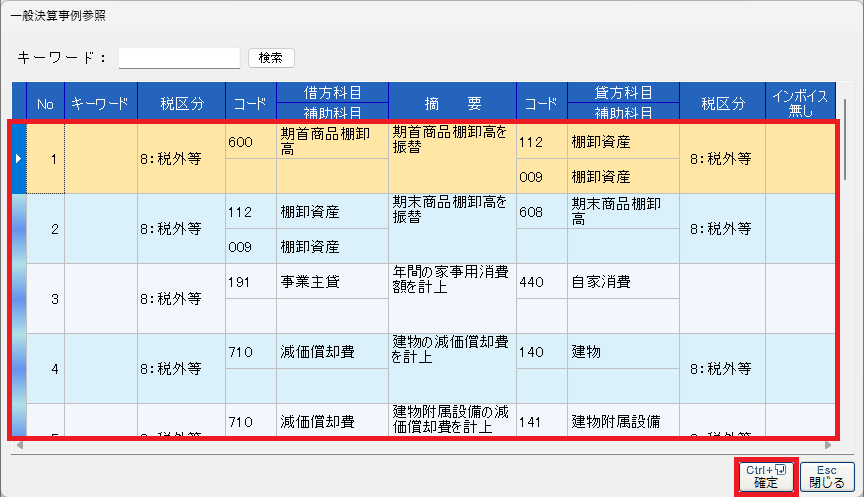This screenshot has height=497, width=864.
Task: Click the 摘要 column header
Action: pos(453,102)
